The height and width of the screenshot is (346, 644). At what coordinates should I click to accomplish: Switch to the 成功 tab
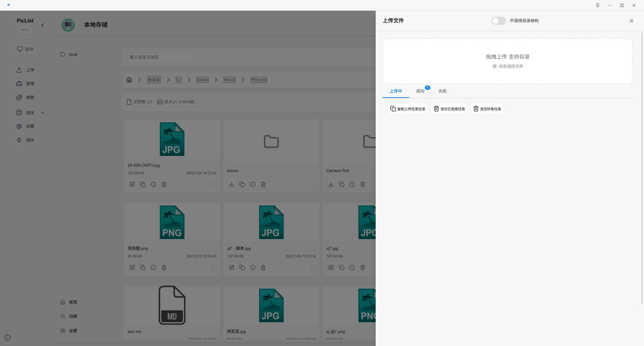(x=420, y=91)
